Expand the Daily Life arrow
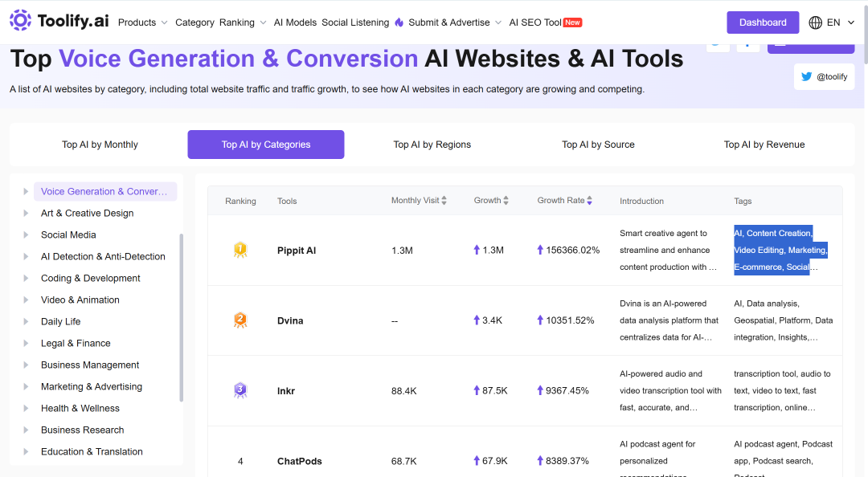The height and width of the screenshot is (477, 868). coord(26,321)
